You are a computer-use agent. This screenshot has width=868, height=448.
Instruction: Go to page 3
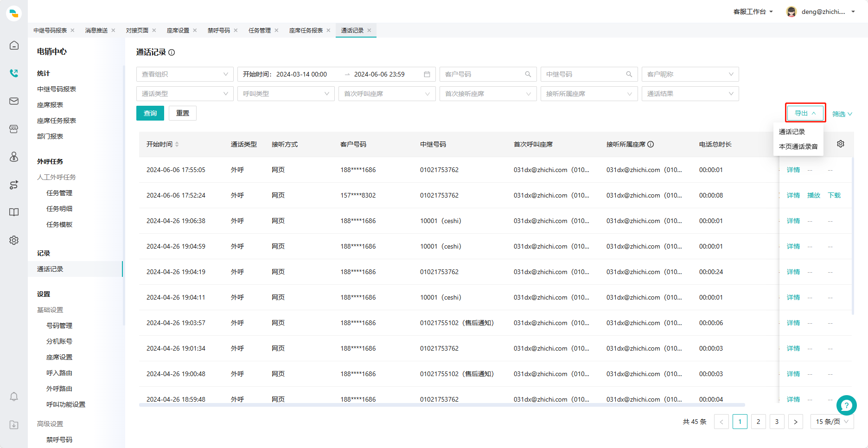[777, 422]
